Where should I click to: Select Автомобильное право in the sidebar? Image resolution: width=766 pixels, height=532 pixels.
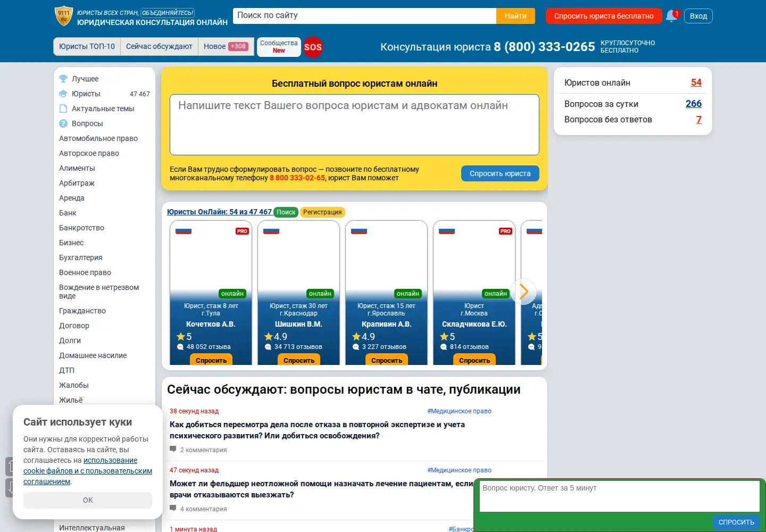(x=98, y=138)
